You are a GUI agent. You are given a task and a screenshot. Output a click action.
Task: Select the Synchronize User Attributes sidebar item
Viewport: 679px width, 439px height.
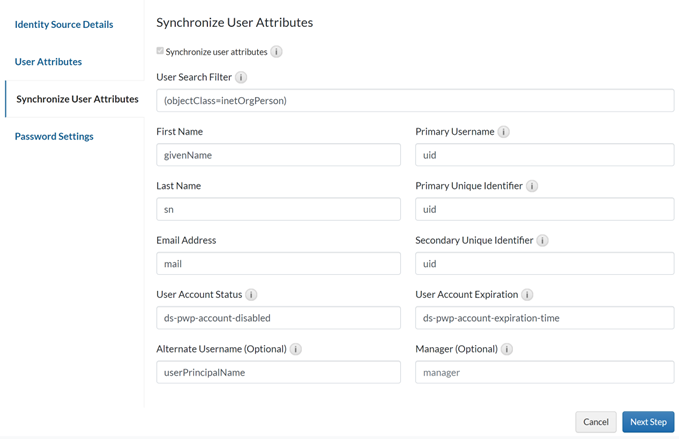click(x=77, y=99)
